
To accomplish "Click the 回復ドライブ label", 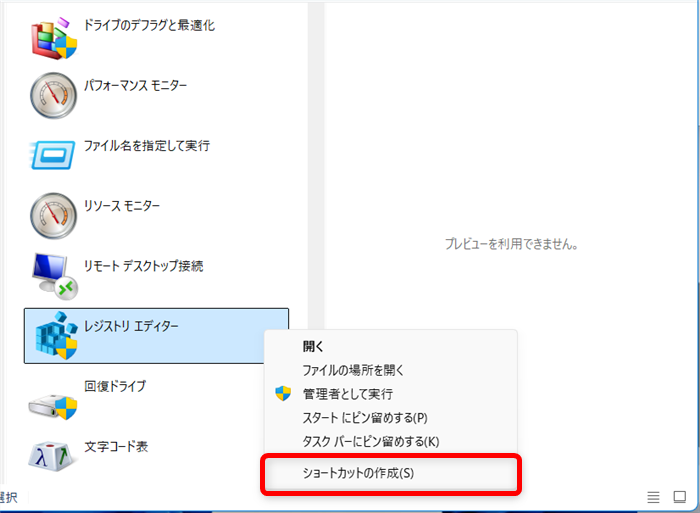I will pyautogui.click(x=115, y=386).
